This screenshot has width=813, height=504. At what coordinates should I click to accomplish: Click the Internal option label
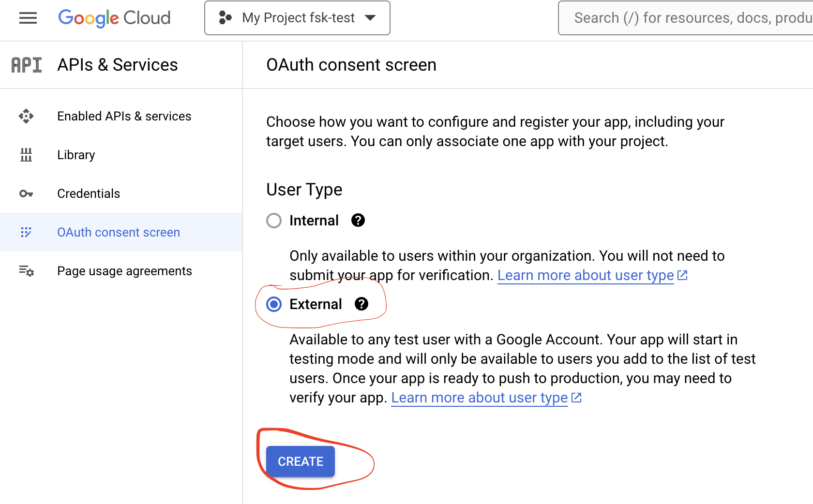click(314, 221)
